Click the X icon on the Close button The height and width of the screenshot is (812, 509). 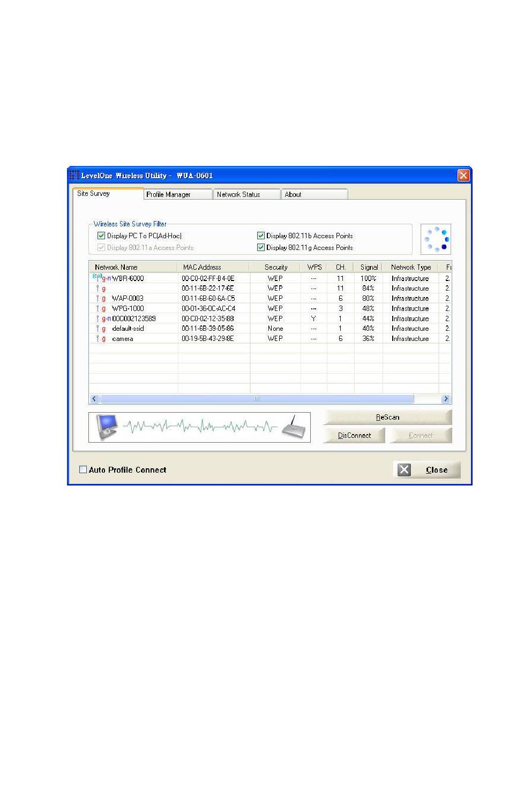pos(405,470)
